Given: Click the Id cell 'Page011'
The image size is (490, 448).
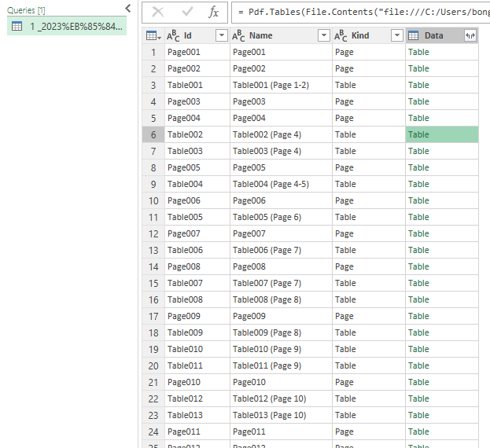Looking at the screenshot, I should click(x=197, y=431).
